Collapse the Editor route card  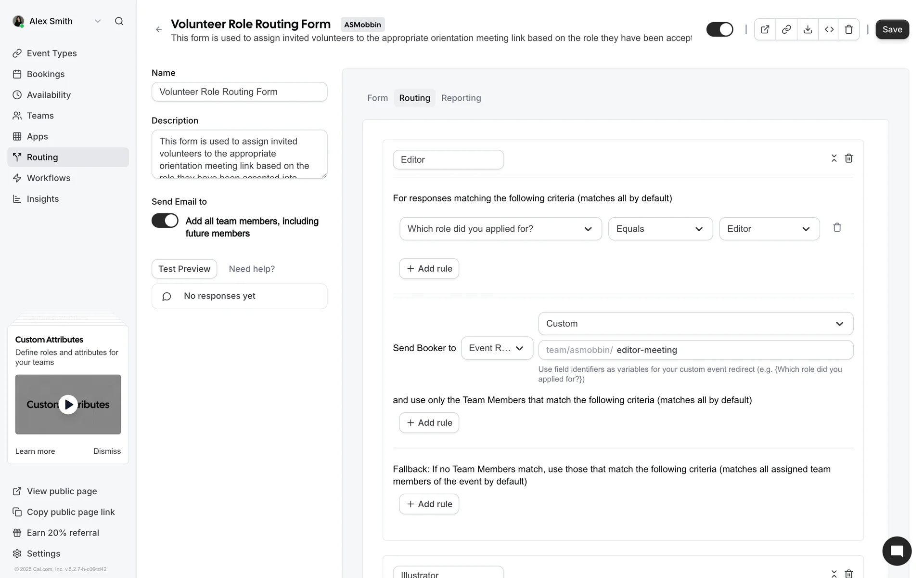tap(834, 158)
